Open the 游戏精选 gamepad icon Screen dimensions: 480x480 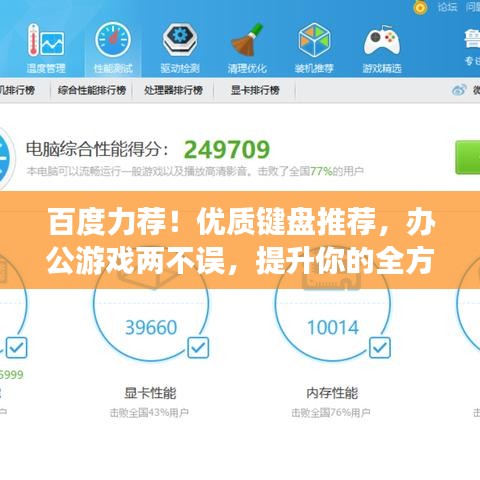pos(382,49)
